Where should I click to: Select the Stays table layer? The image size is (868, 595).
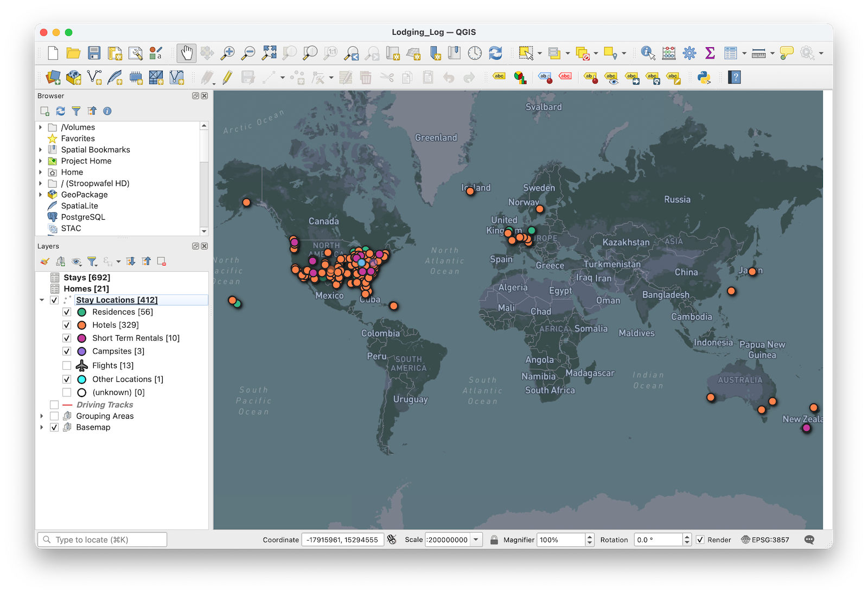87,277
